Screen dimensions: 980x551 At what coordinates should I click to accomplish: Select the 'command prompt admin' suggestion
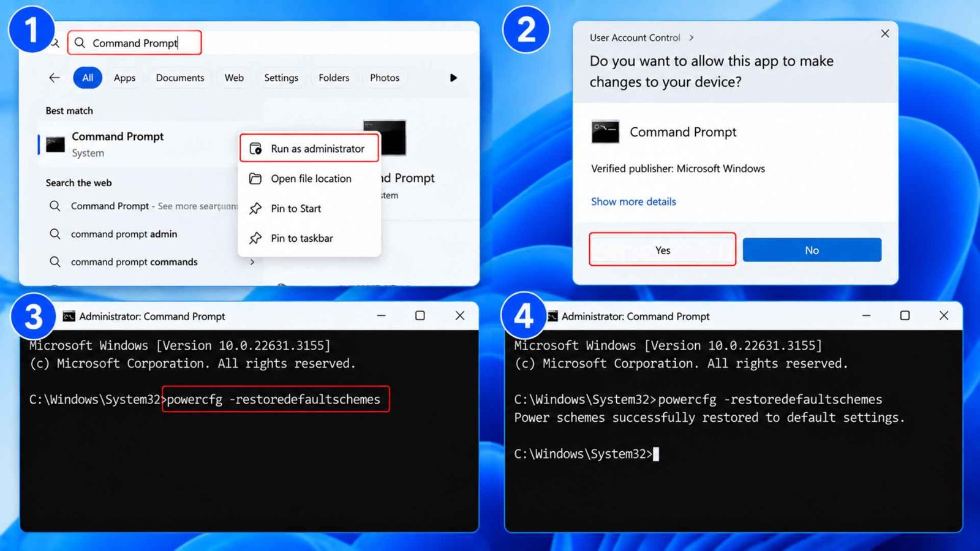tap(124, 234)
